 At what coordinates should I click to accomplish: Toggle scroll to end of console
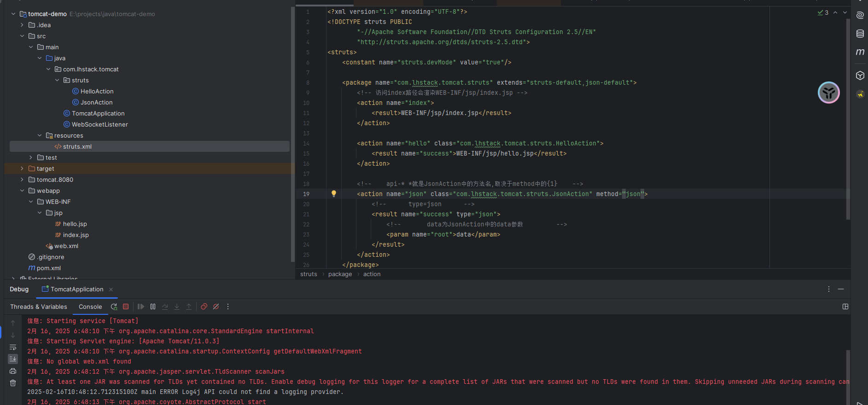point(13,359)
